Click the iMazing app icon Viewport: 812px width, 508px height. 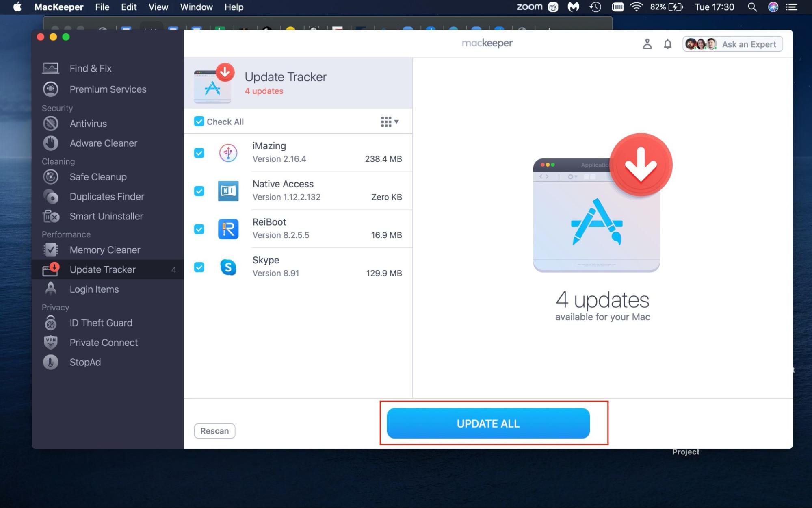228,153
